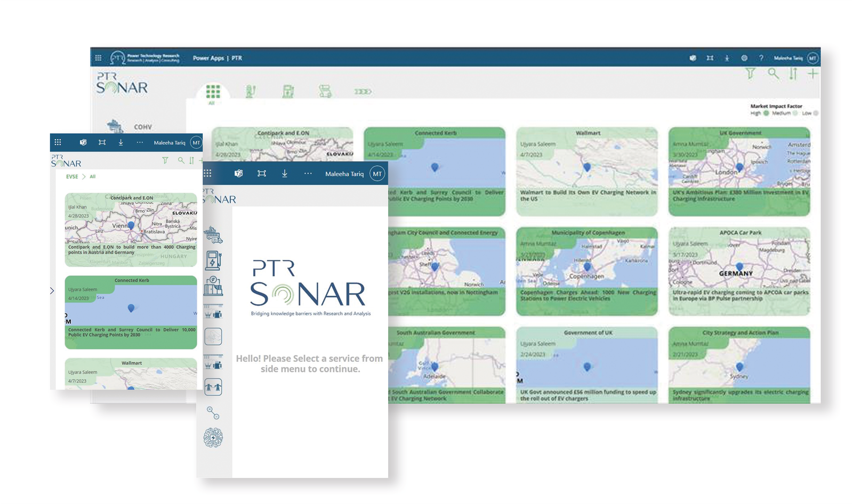Click the map pin over Germany
853x504 pixels.
point(739,266)
